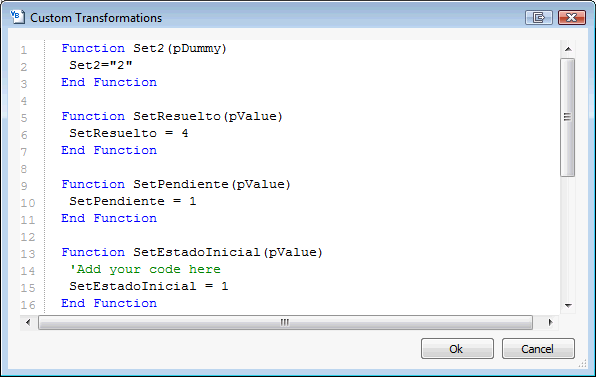Click the VB script icon in title bar
Image resolution: width=596 pixels, height=377 pixels.
point(17,17)
